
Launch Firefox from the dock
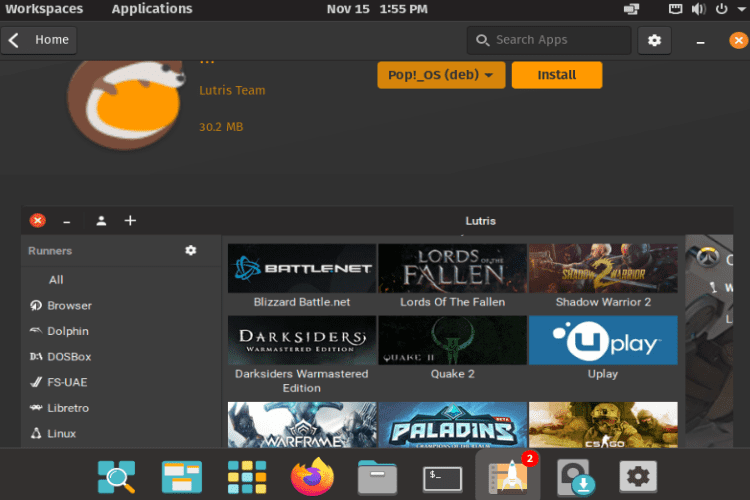point(312,477)
